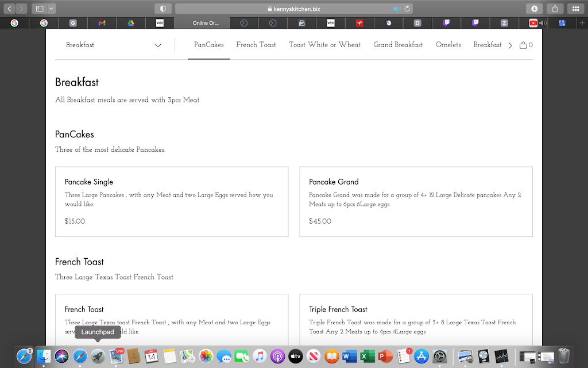
Task: Open the sidebar options dropdown arrow
Action: pyautogui.click(x=52, y=9)
